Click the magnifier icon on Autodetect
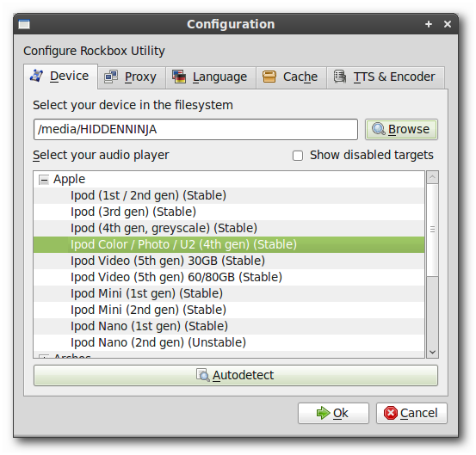This screenshot has height=455, width=476. pyautogui.click(x=202, y=375)
